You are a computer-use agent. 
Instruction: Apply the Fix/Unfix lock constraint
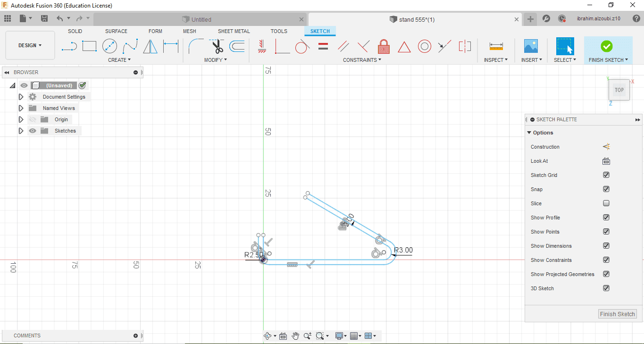384,46
